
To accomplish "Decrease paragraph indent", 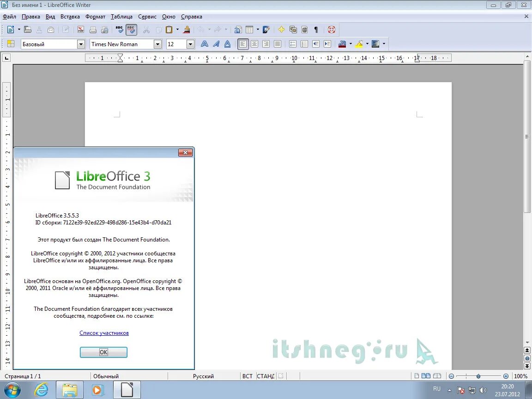I will [316, 44].
